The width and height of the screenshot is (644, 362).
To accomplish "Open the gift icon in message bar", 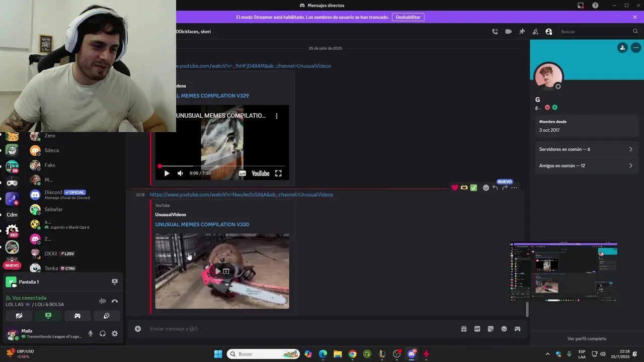I will tap(464, 329).
